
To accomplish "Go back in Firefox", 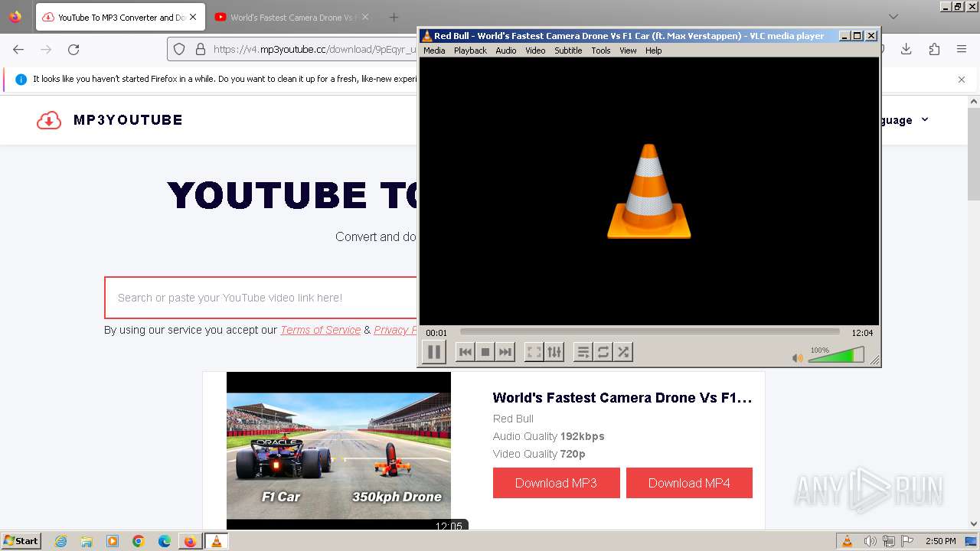I will (x=18, y=49).
